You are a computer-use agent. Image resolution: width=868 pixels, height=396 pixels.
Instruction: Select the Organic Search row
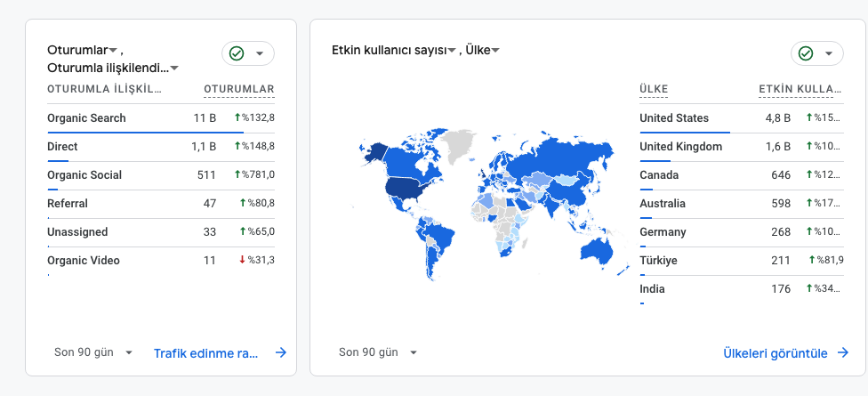pos(86,118)
